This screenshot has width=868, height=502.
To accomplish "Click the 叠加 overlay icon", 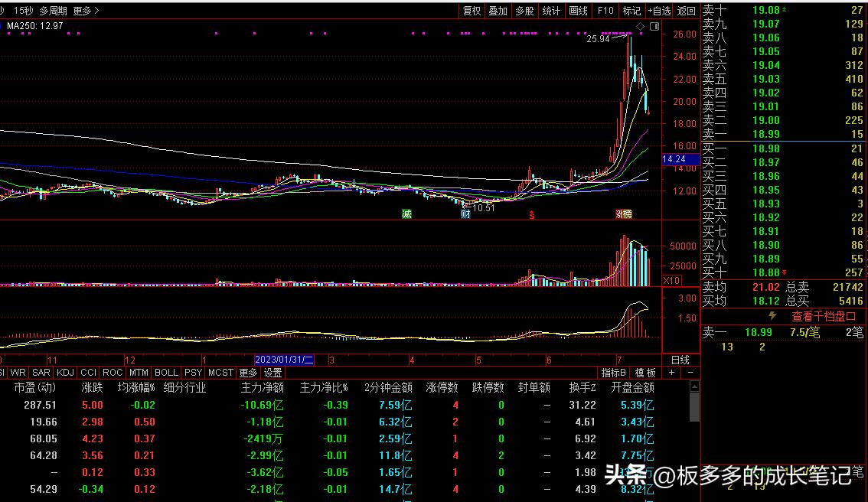I will (498, 11).
